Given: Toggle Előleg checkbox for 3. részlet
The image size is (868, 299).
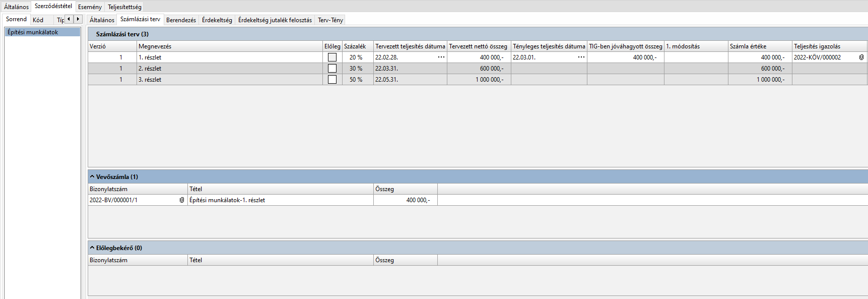Looking at the screenshot, I should pyautogui.click(x=332, y=80).
